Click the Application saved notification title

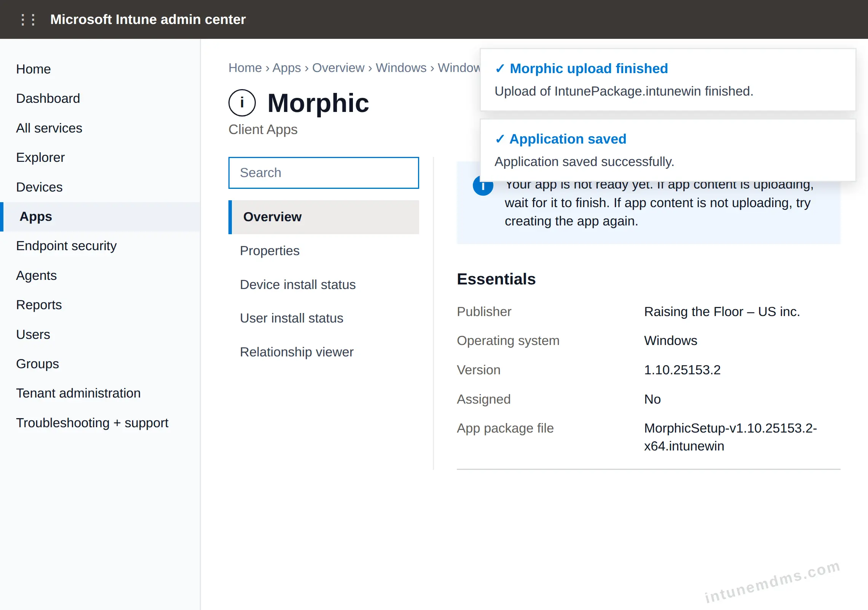tap(568, 139)
